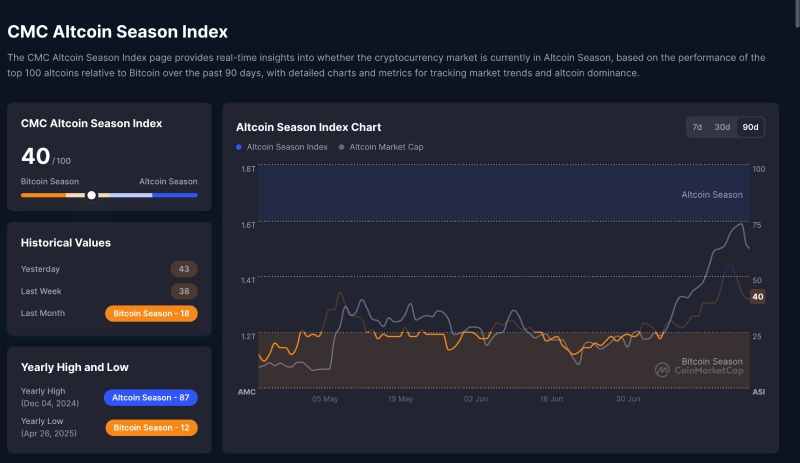Click the Bitcoin Season slider label
This screenshot has width=800, height=463.
click(x=49, y=181)
